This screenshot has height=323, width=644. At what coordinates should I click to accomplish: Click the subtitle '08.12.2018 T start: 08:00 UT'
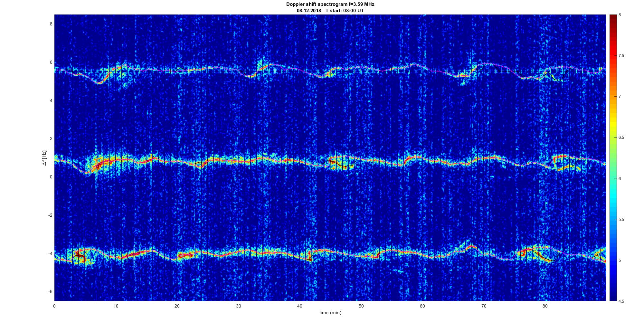(x=330, y=11)
